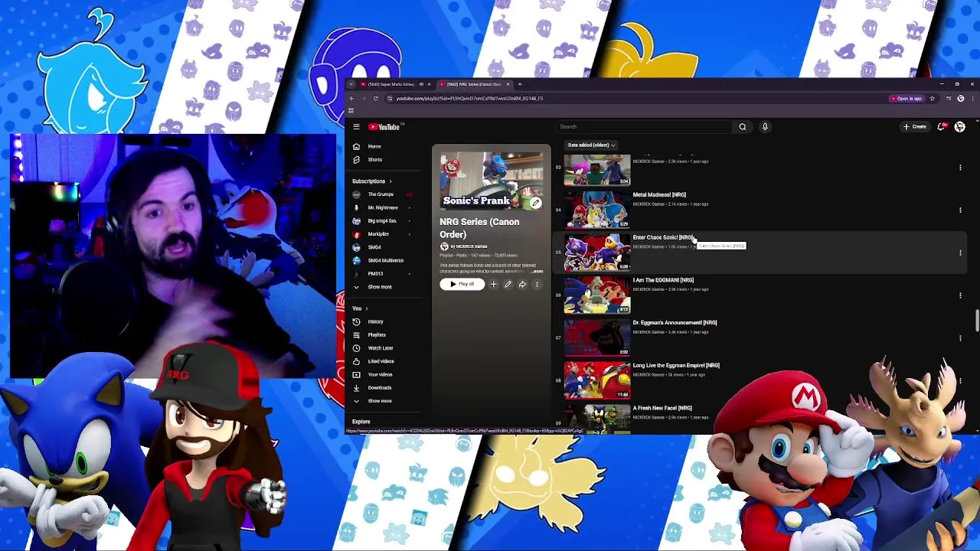Open the YouTube account avatar menu
980x551 pixels.
coord(960,127)
